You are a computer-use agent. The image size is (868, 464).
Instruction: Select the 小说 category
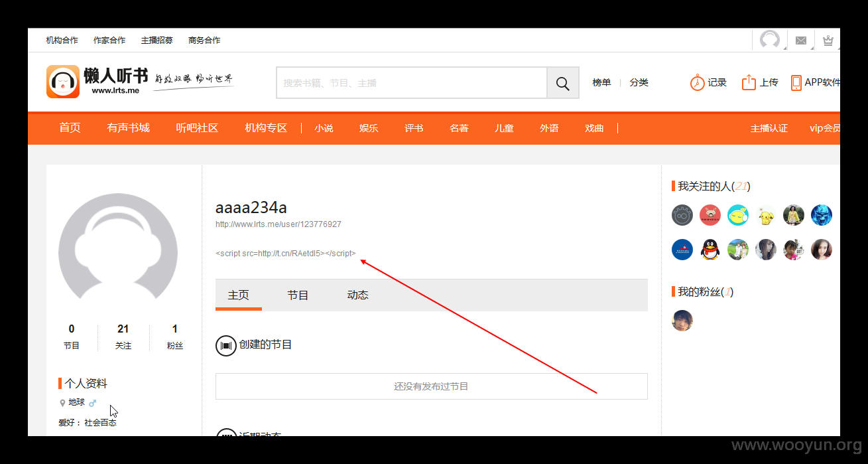324,128
